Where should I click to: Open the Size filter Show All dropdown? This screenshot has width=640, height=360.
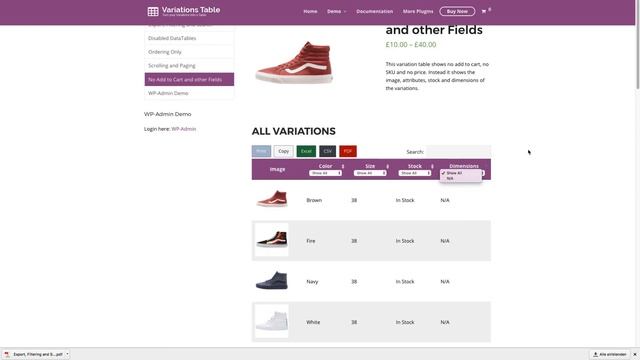(370, 173)
